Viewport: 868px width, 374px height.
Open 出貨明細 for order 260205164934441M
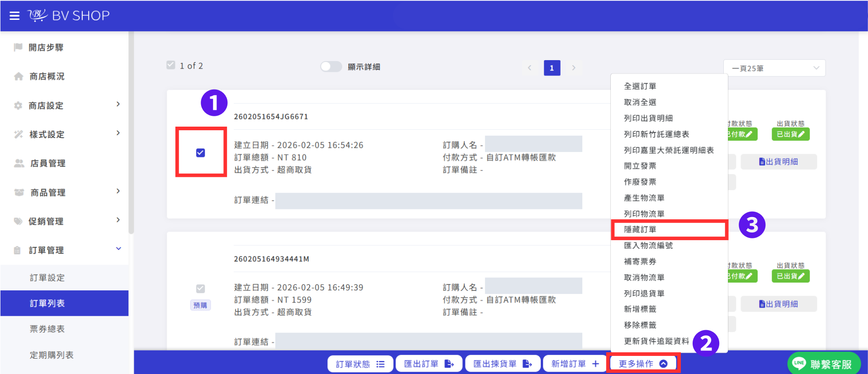778,304
